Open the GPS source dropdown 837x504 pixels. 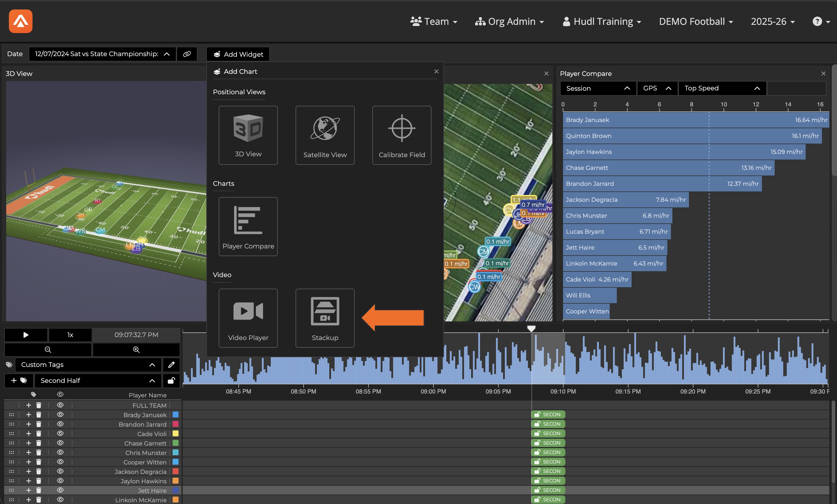pyautogui.click(x=657, y=88)
